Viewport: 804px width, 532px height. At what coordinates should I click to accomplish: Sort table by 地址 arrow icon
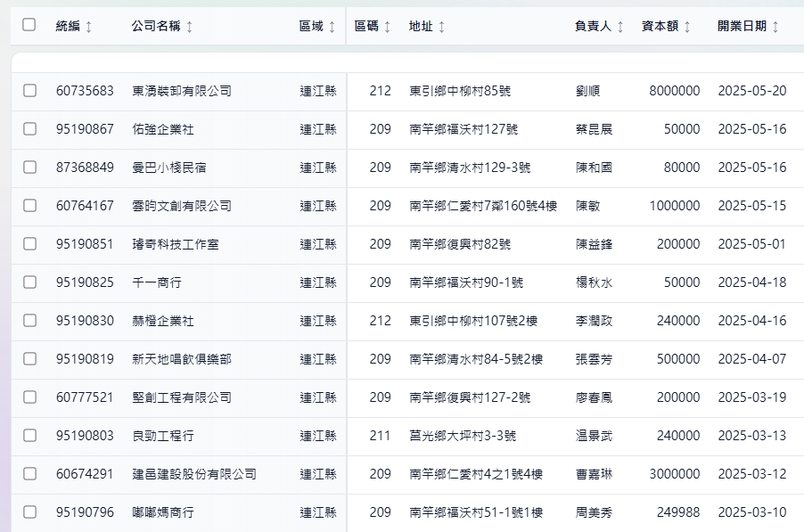click(x=442, y=27)
